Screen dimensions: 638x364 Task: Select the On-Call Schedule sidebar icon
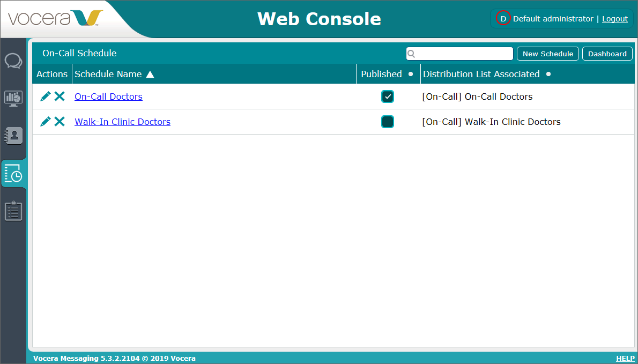[13, 173]
